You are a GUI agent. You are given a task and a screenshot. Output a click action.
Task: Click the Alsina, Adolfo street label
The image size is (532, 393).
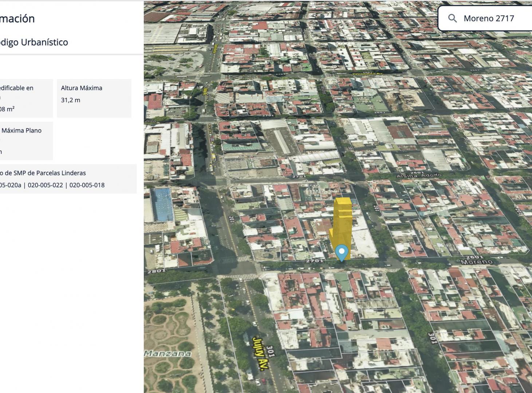tap(418, 176)
